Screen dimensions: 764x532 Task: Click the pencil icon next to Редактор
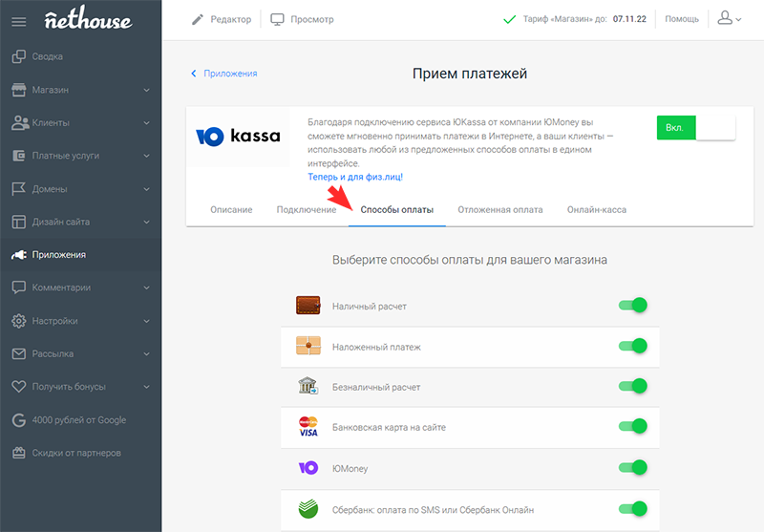click(x=198, y=19)
